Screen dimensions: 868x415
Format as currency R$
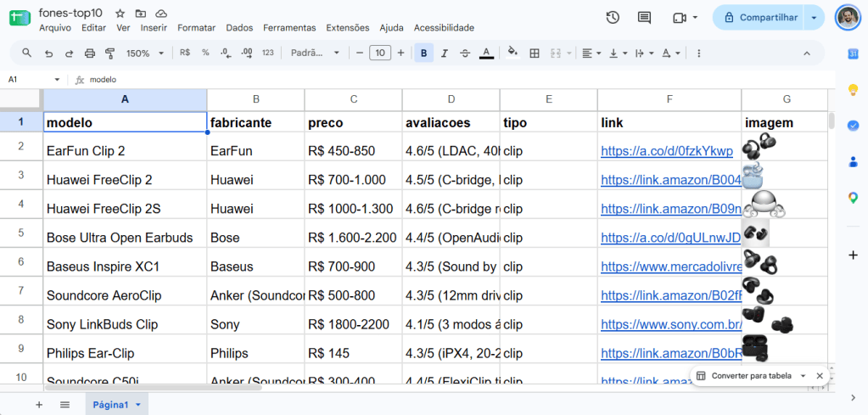click(x=185, y=53)
